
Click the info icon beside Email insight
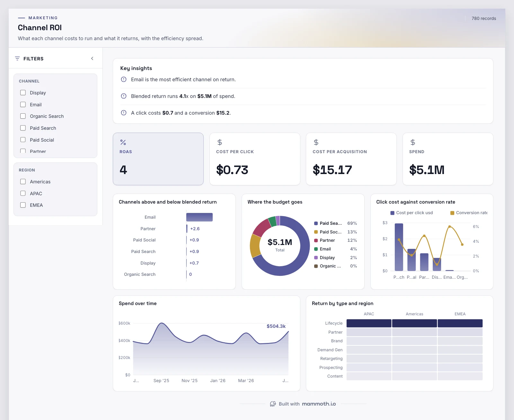click(x=124, y=79)
